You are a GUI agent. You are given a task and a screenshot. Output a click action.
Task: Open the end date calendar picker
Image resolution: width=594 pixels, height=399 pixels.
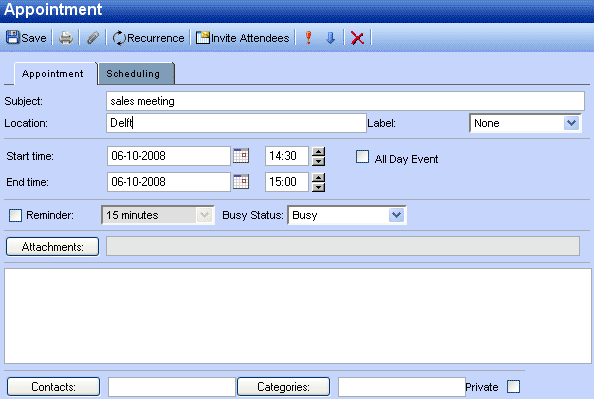(x=241, y=182)
